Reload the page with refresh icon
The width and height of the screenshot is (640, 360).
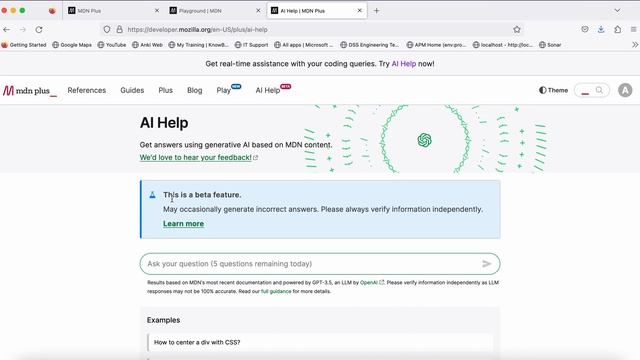click(39, 29)
